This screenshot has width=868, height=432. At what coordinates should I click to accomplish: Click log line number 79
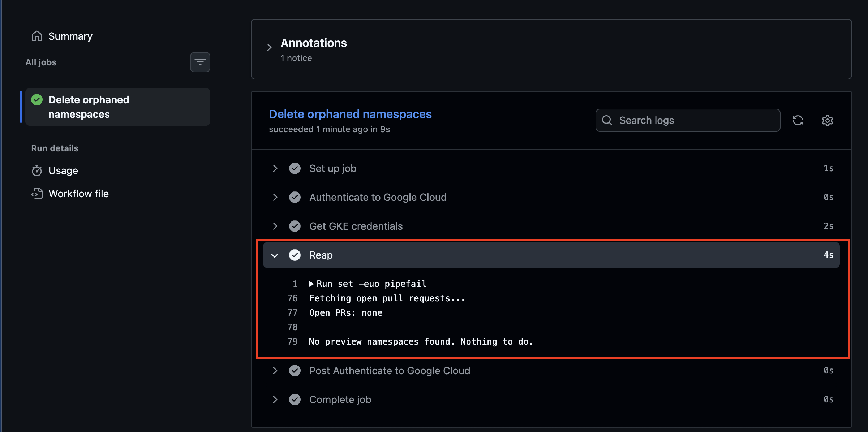tap(292, 342)
